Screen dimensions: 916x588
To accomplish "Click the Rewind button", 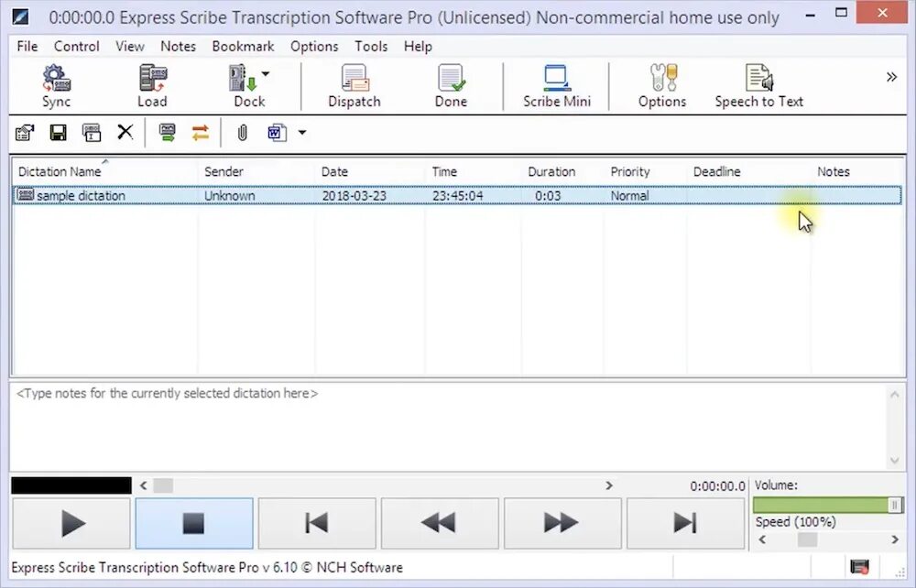I will 440,523.
